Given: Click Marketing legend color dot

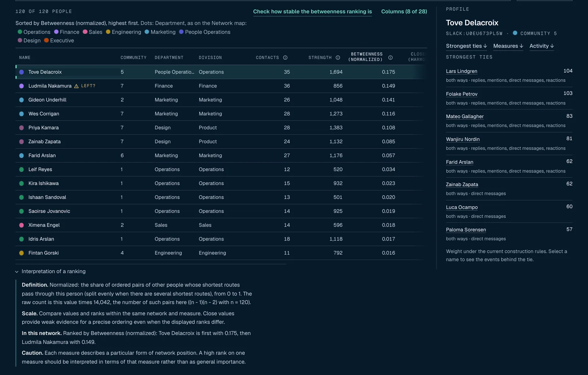Looking at the screenshot, I should coord(147,32).
